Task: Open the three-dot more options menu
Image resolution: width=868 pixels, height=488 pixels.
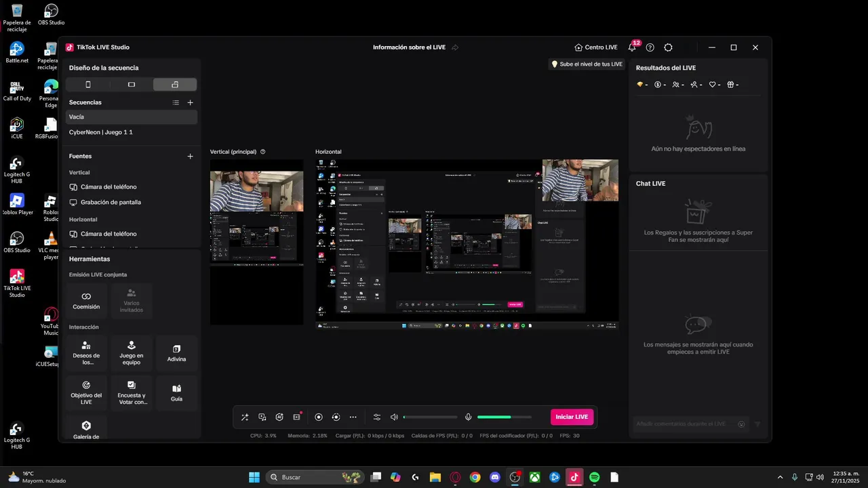Action: pos(353,417)
